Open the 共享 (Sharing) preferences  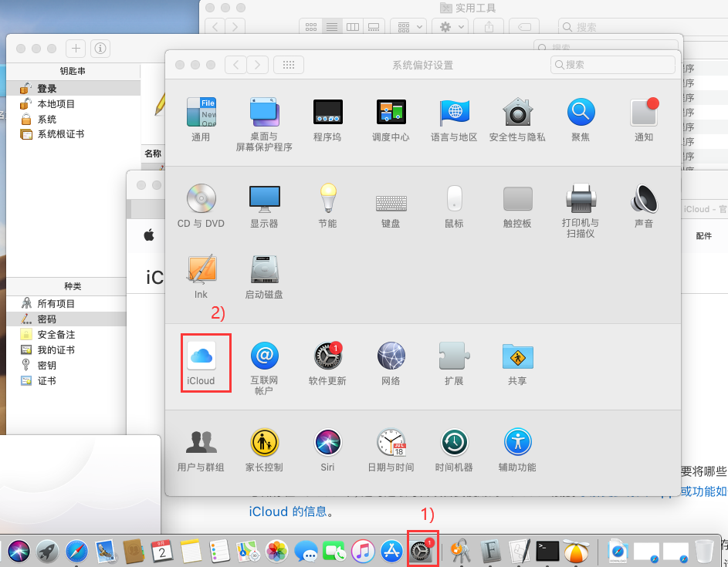click(x=517, y=364)
